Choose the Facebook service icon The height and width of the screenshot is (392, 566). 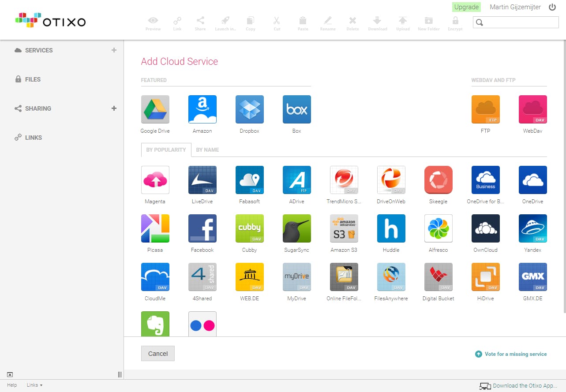click(x=202, y=228)
